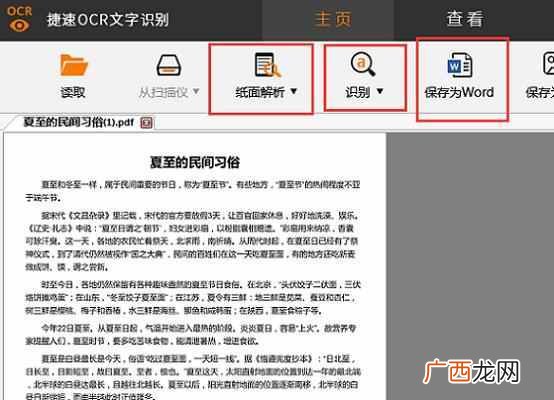Click the 纸面解析 page analysis icon
This screenshot has width=554, height=400.
[x=267, y=65]
